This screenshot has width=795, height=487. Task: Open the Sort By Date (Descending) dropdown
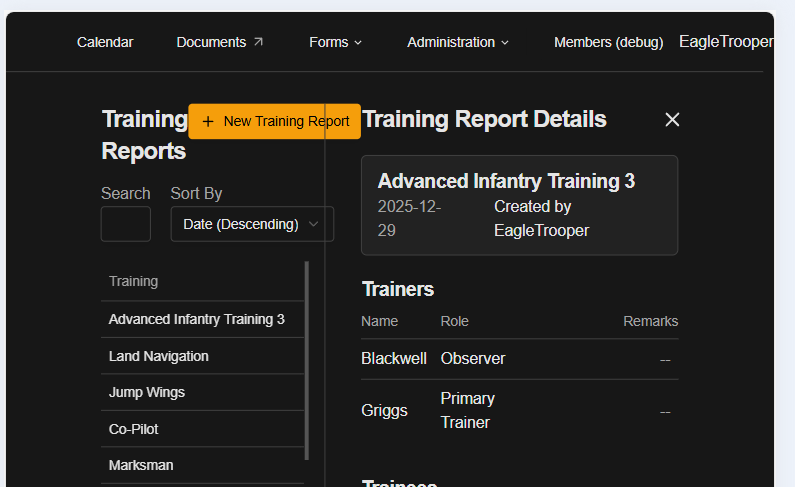[252, 224]
